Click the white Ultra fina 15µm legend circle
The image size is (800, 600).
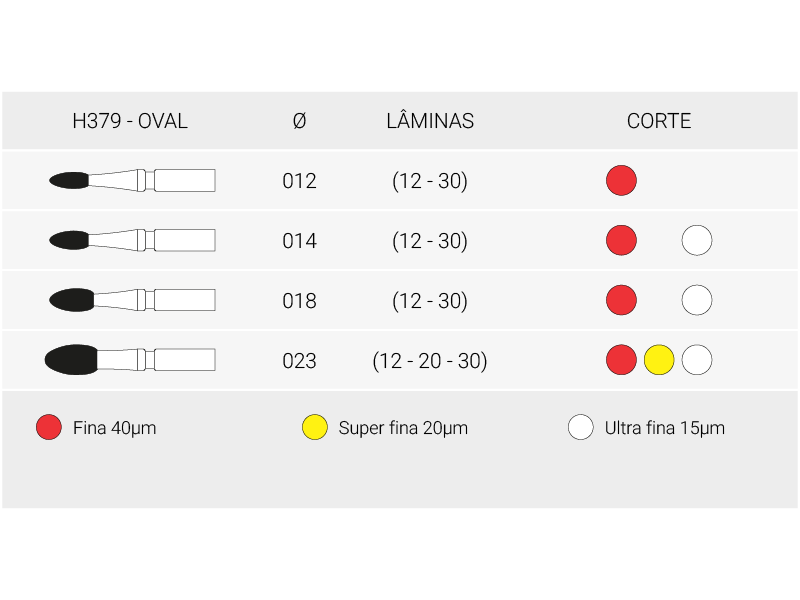coord(581,427)
